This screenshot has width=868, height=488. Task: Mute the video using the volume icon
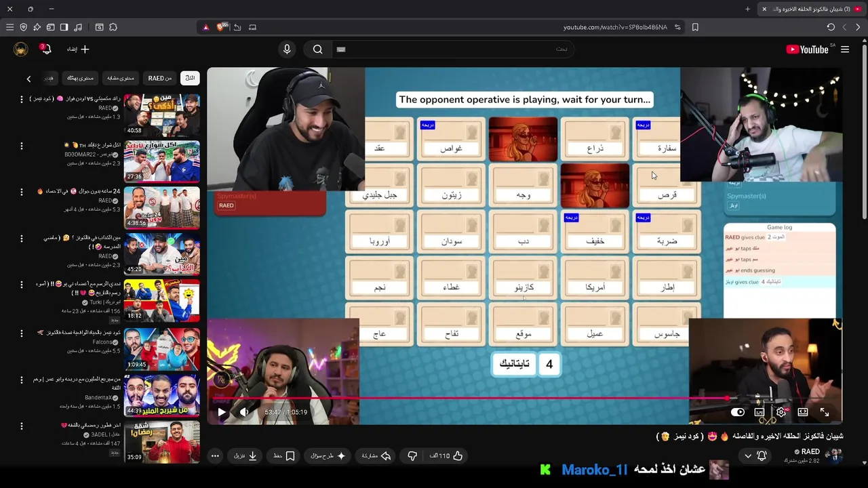[244, 412]
